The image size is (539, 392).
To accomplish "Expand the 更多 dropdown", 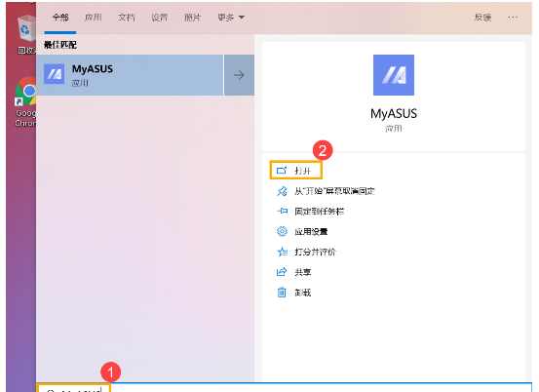I will pyautogui.click(x=231, y=18).
